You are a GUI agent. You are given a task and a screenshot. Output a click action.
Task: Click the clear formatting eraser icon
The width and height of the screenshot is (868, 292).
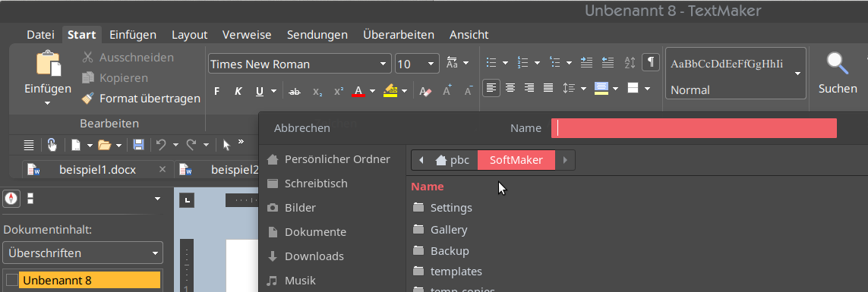click(425, 91)
